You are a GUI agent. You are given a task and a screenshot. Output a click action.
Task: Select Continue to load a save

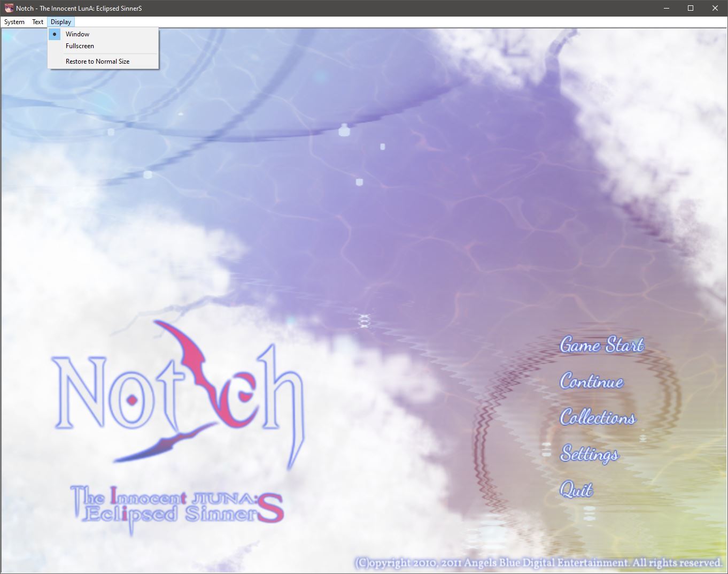tap(592, 381)
